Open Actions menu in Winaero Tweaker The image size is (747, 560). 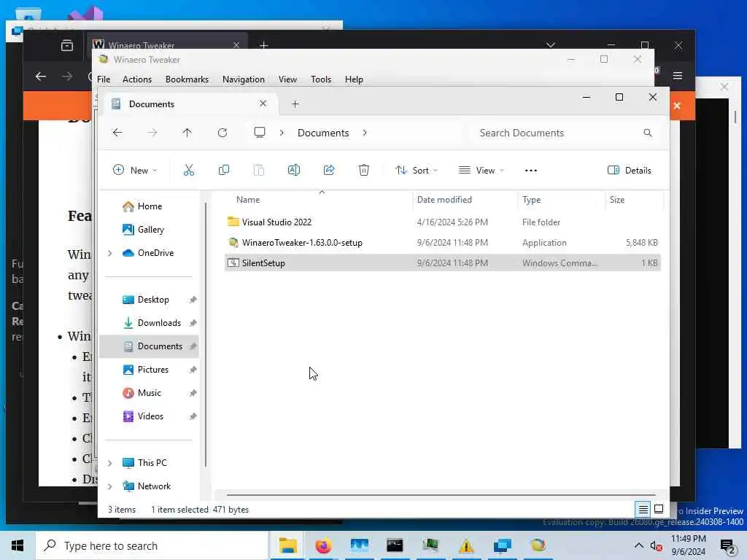tap(136, 79)
